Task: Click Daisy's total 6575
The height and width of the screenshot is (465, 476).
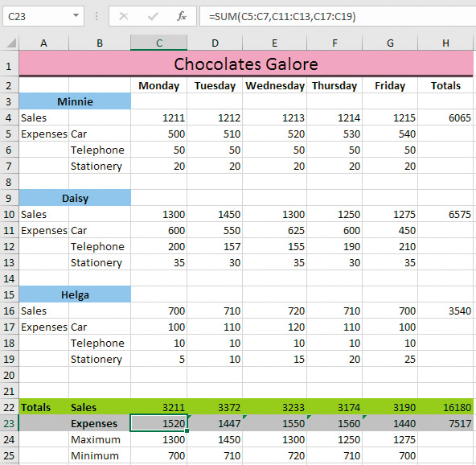Action: 445,214
